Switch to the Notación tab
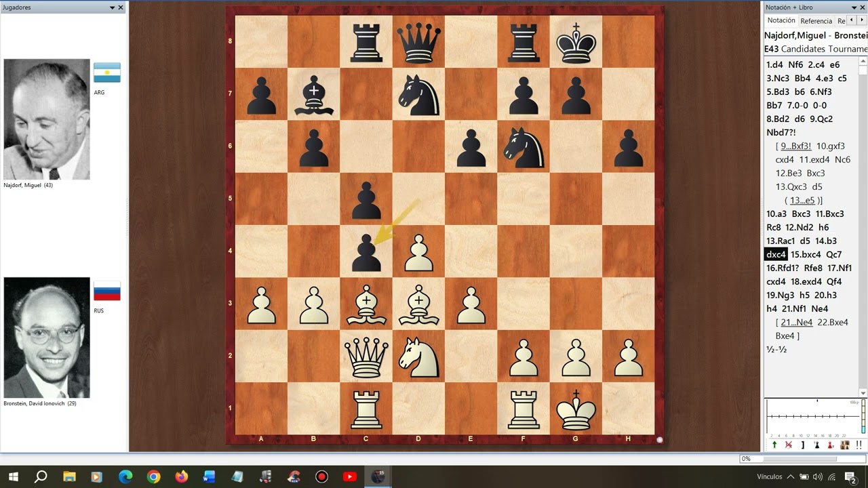 [781, 20]
